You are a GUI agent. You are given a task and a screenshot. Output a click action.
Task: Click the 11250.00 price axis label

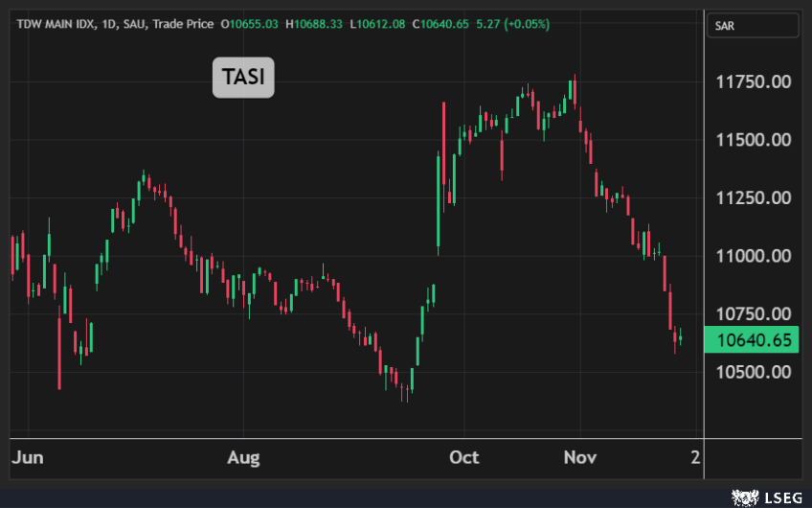click(753, 198)
